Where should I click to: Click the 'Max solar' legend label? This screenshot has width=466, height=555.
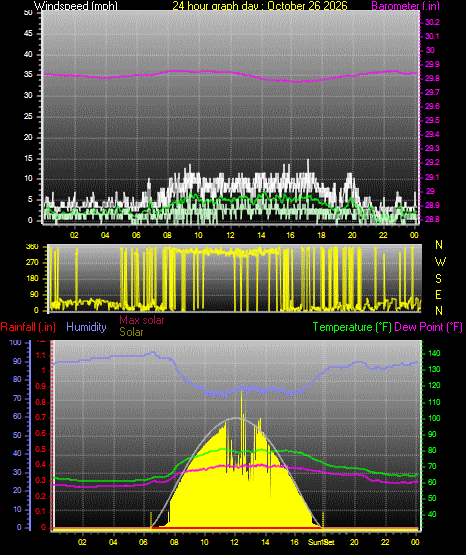142,320
